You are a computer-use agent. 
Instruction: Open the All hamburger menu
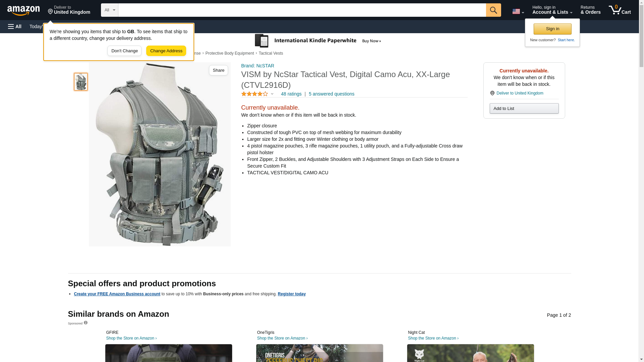(15, 26)
